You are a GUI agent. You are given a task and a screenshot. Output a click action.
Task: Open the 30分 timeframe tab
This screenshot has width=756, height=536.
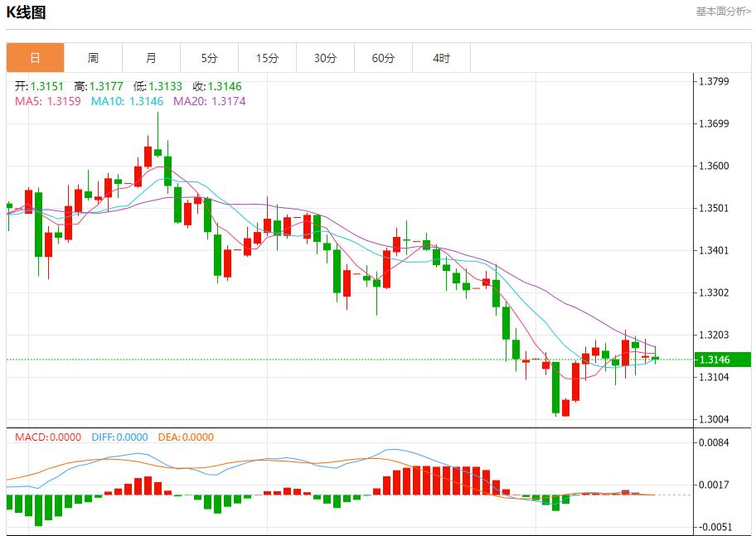coord(325,58)
